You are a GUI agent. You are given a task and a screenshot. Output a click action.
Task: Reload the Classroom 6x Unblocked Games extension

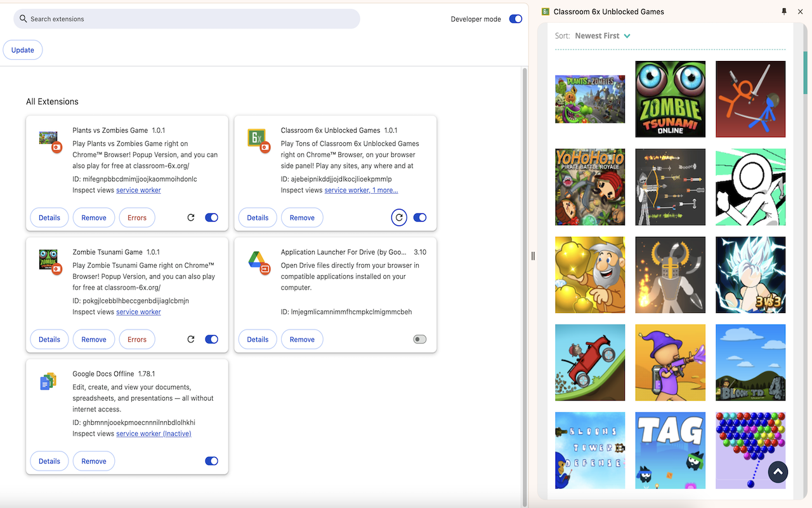tap(399, 217)
